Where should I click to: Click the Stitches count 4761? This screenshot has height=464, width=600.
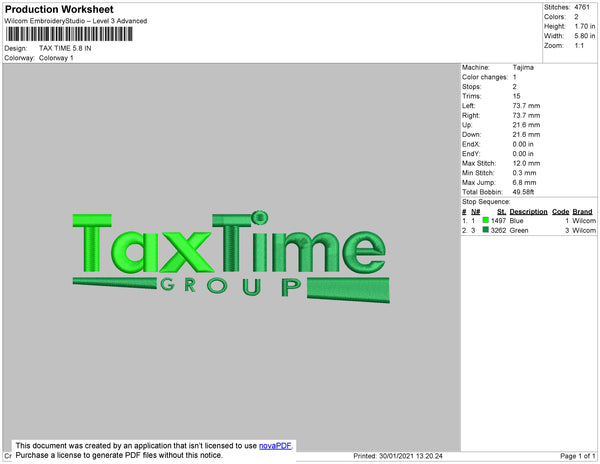582,7
